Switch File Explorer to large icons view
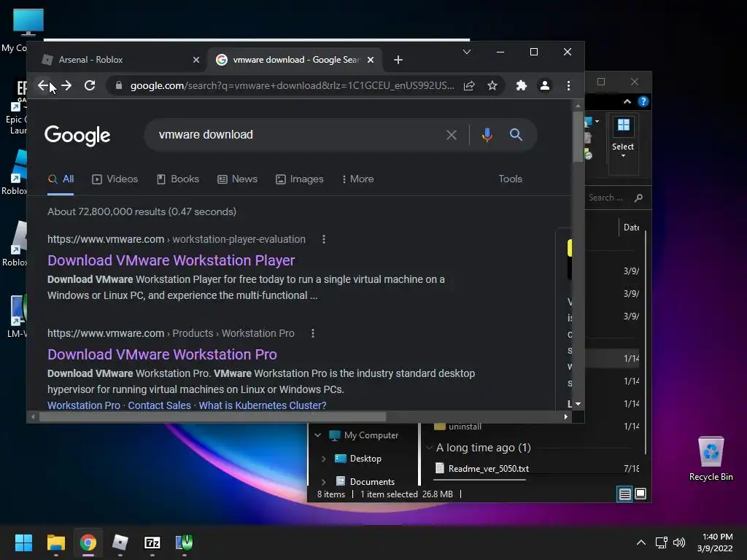This screenshot has width=747, height=560. [x=640, y=494]
